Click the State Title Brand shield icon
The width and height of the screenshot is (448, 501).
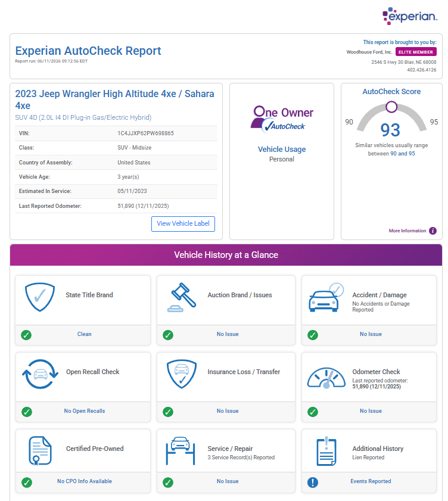(x=40, y=297)
